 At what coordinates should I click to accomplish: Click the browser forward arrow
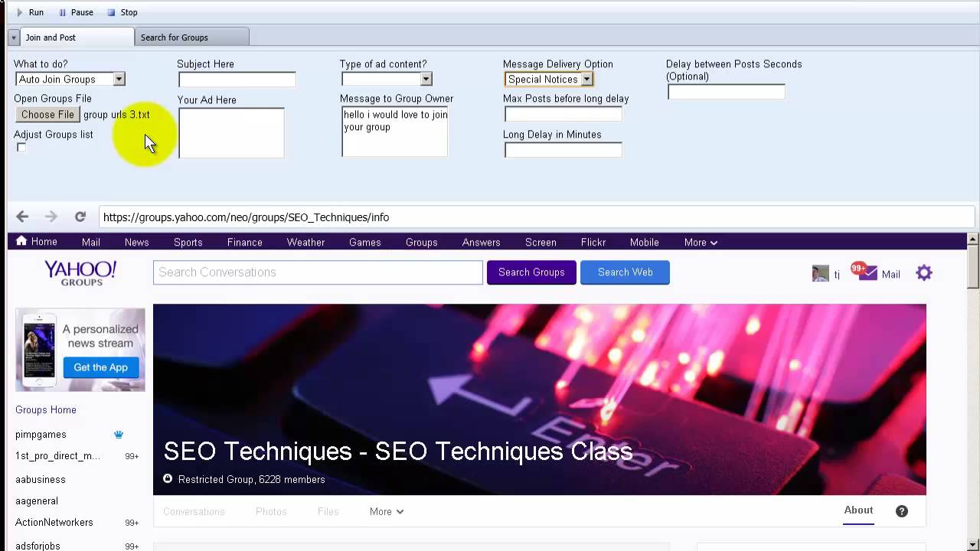(51, 217)
